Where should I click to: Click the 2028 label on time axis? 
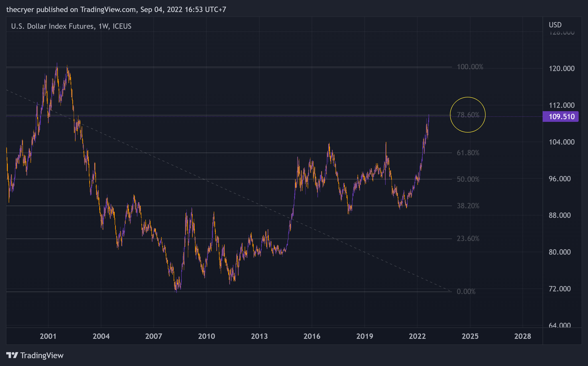tap(523, 336)
